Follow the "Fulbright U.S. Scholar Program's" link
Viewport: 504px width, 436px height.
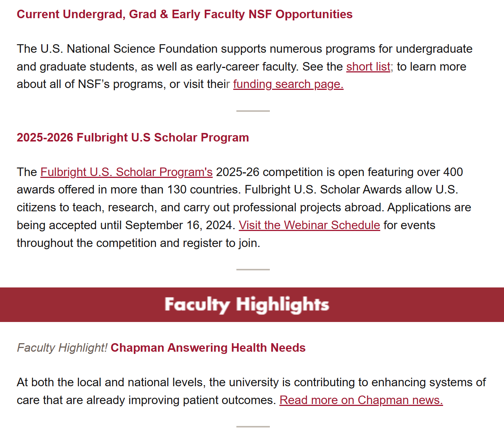tap(126, 172)
